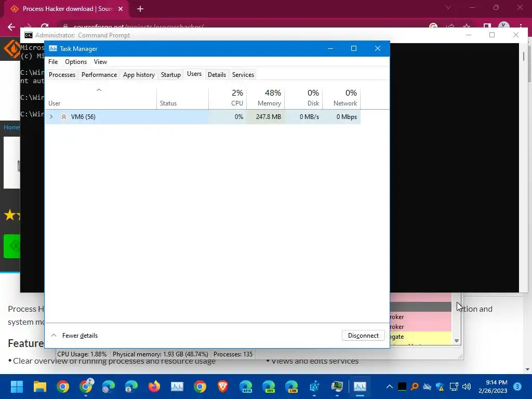Click the sort arrow above User column
Viewport: 532px width, 399px height.
[99, 90]
